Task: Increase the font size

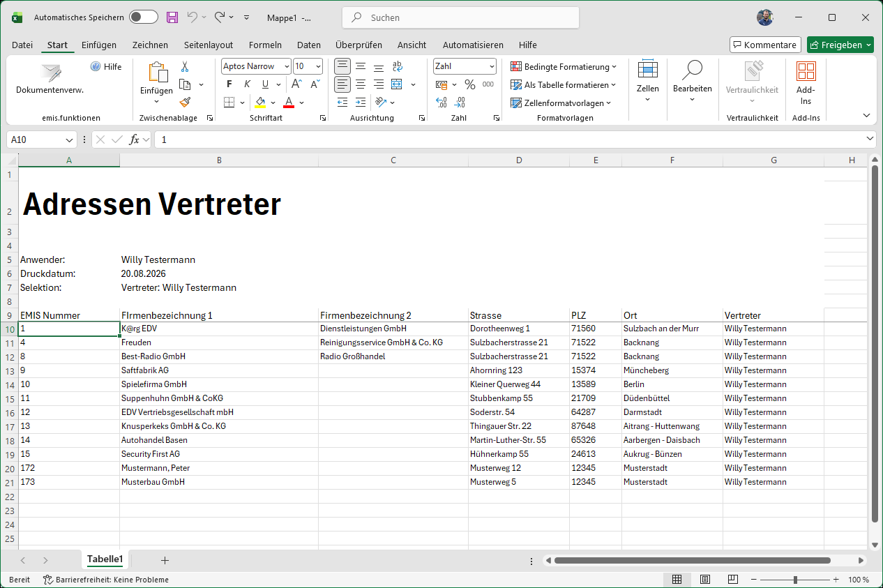Action: click(x=296, y=84)
